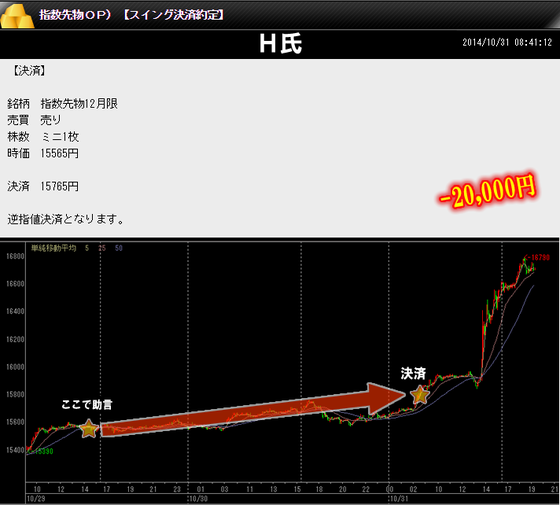
Task: Click the -20,000円 loss figure
Action: (x=488, y=192)
